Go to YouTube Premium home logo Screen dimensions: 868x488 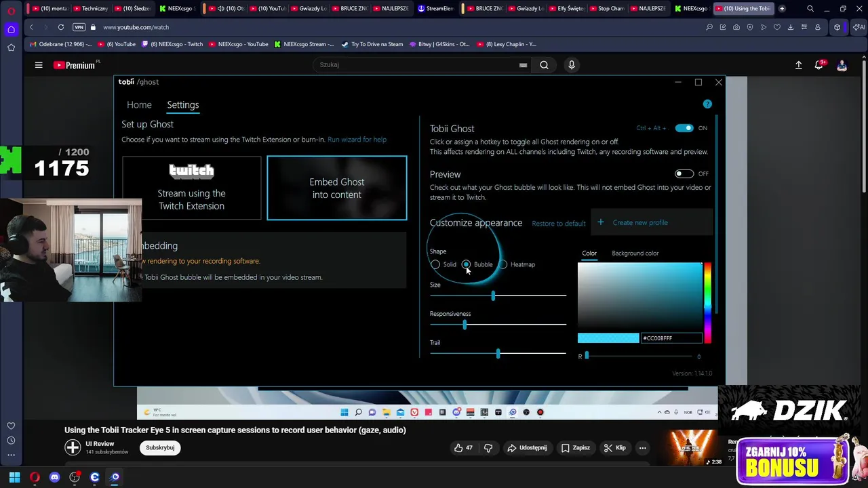tap(76, 65)
